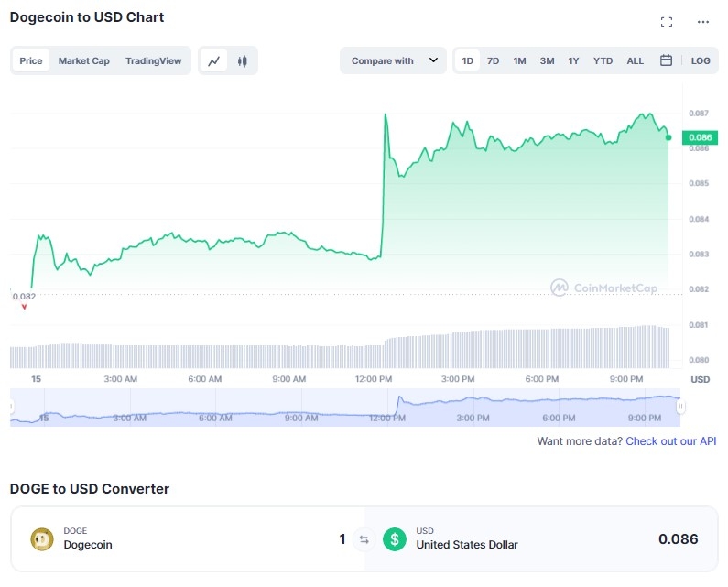Click the USD currency axis label

pos(701,379)
